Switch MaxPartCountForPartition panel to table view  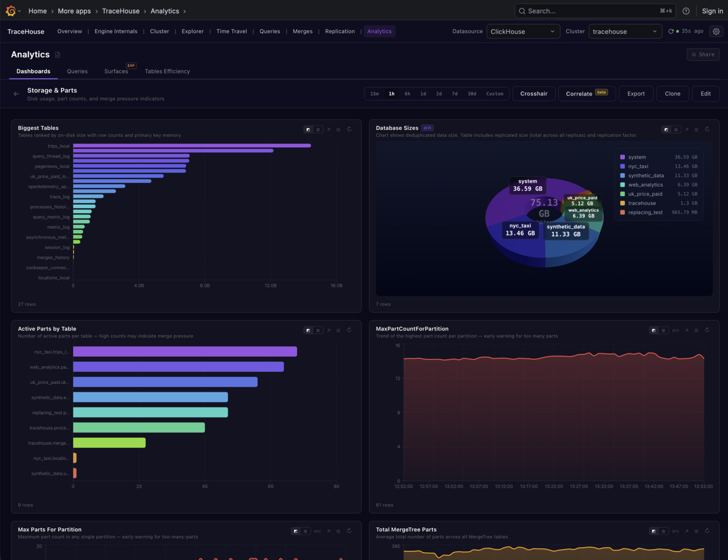click(x=664, y=330)
